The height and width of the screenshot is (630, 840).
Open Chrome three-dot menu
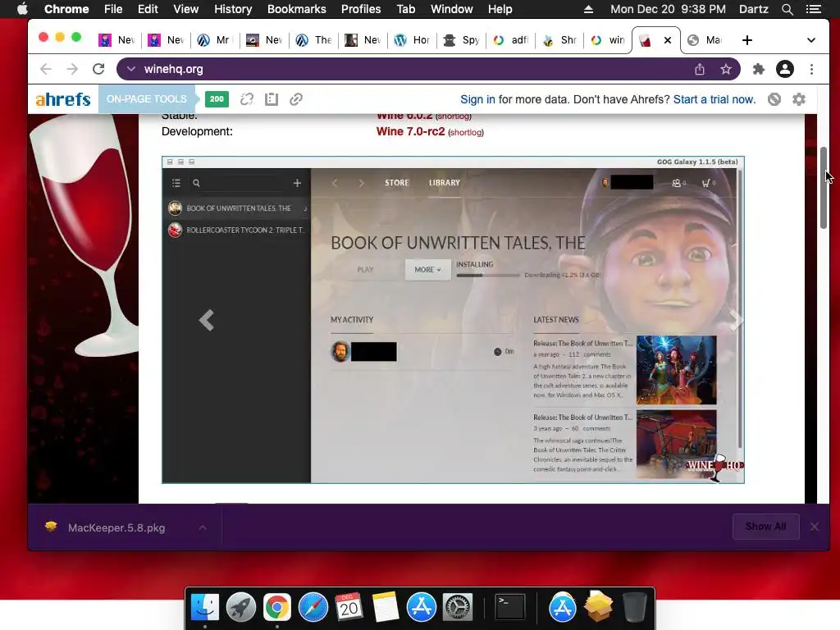(x=811, y=69)
